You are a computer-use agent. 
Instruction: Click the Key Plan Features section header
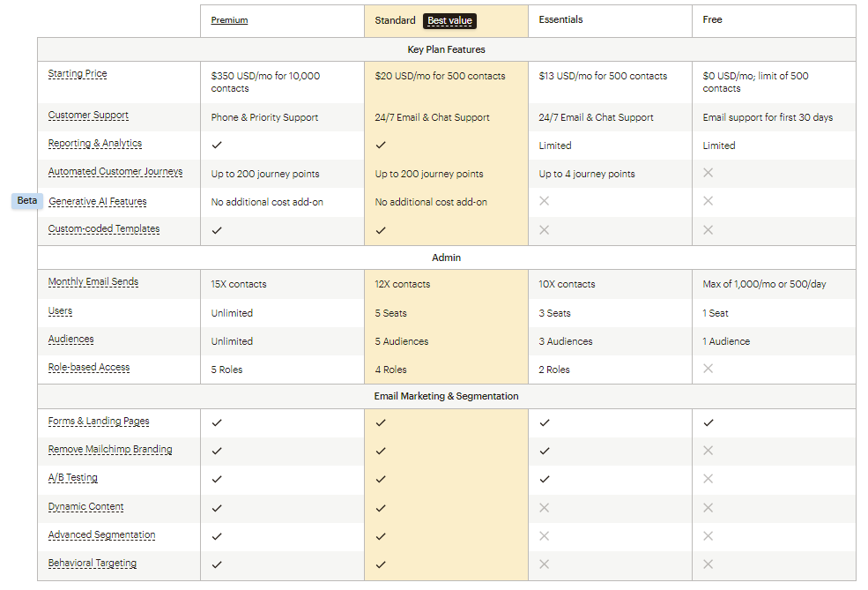(x=446, y=49)
